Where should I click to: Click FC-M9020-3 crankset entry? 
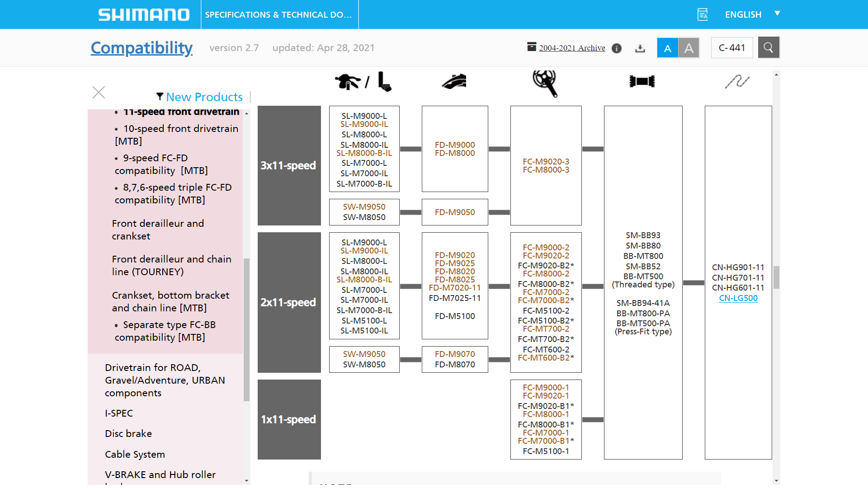click(x=546, y=162)
